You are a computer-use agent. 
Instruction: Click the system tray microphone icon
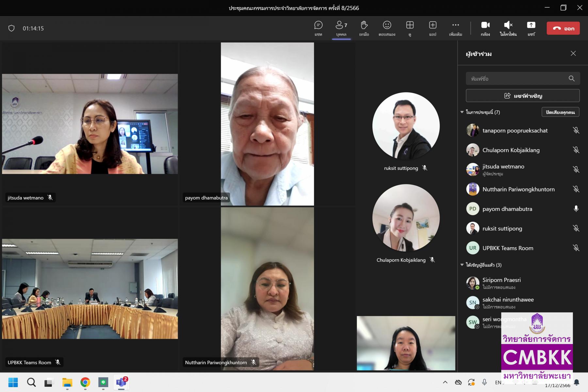click(484, 382)
